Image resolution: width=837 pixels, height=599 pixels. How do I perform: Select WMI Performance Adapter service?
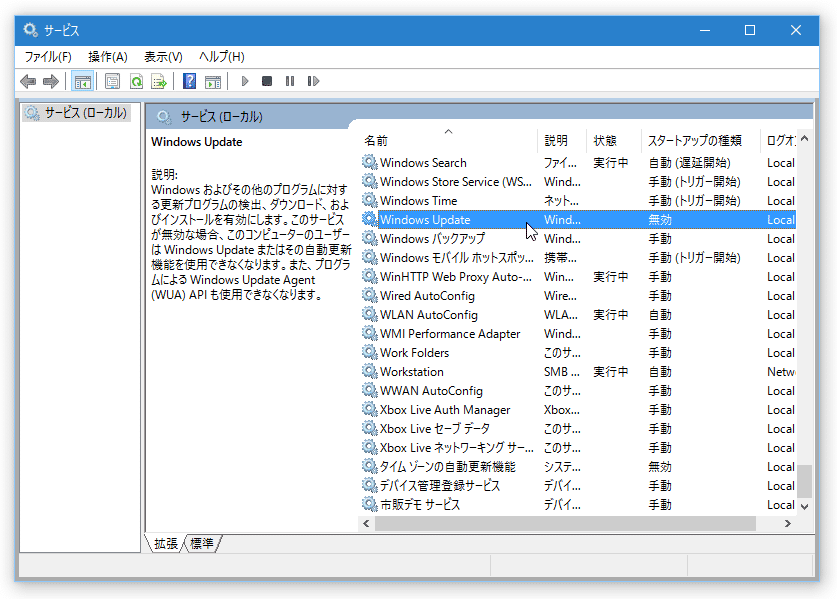(450, 334)
